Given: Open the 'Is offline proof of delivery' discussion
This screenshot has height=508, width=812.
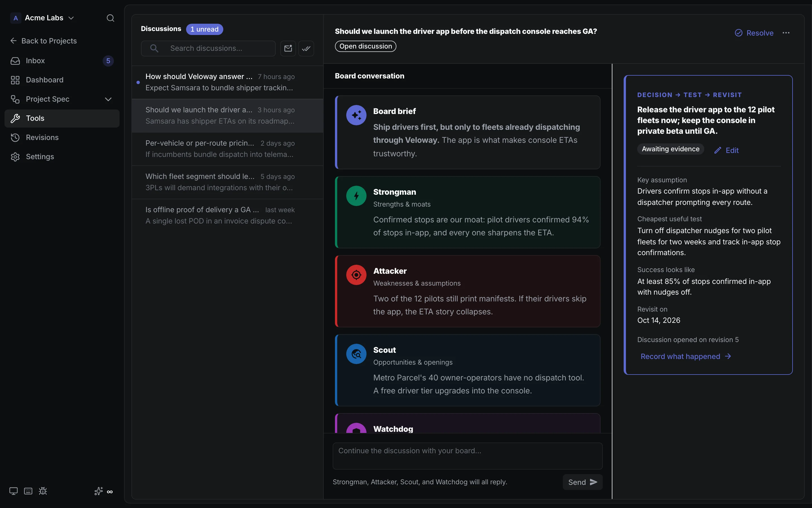Looking at the screenshot, I should pyautogui.click(x=228, y=215).
